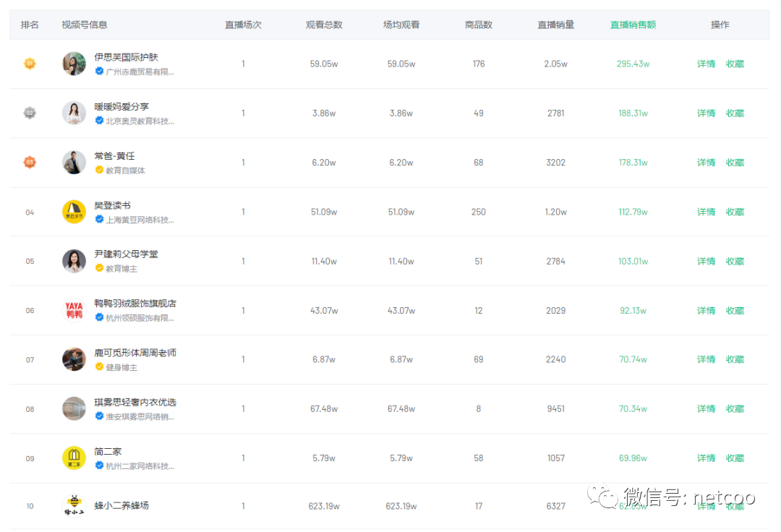Open 详情 for 简二家
Viewport: 781px width, 532px height.
(706, 458)
